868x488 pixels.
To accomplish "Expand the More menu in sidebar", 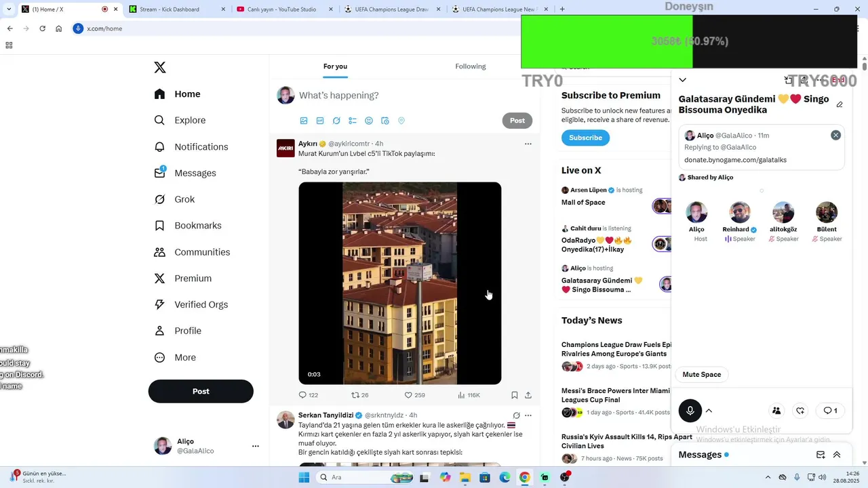I will click(175, 357).
